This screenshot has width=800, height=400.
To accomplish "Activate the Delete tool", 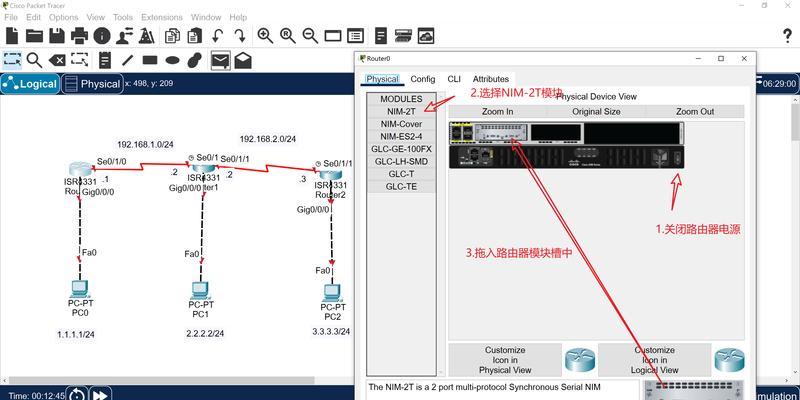I will [x=57, y=60].
